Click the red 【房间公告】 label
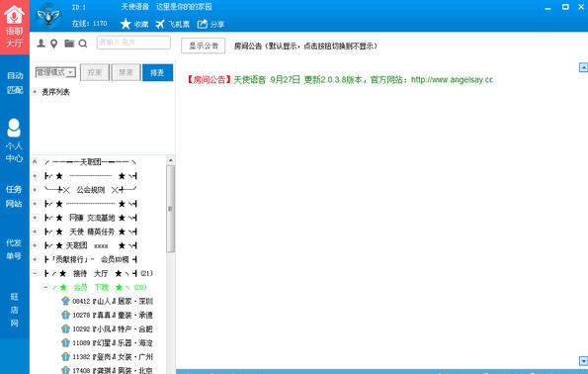Image resolution: width=588 pixels, height=374 pixels. 209,79
